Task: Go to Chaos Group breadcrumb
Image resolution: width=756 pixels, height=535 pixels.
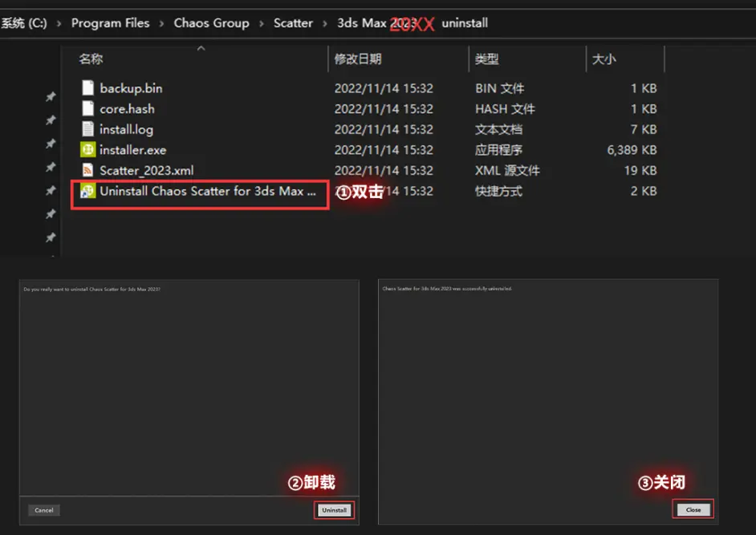Action: point(212,22)
